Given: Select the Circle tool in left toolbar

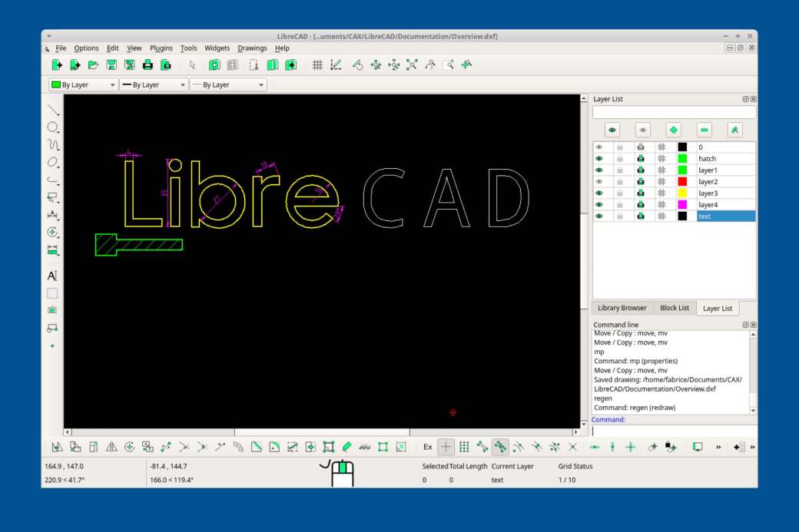Looking at the screenshot, I should (x=53, y=127).
